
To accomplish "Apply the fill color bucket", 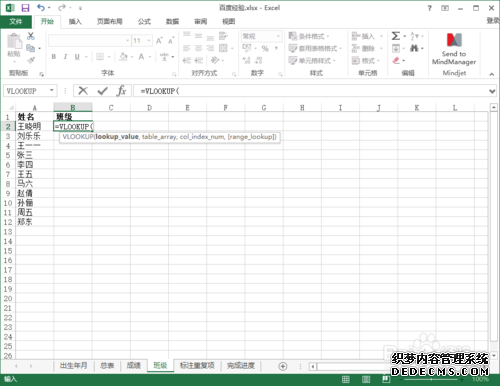I will 123,57.
